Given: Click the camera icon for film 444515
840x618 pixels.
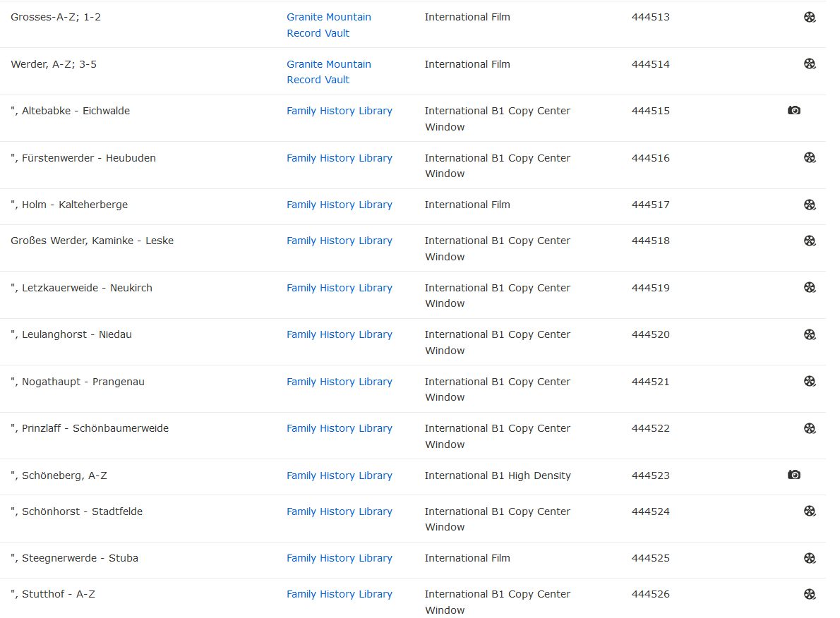Looking at the screenshot, I should [794, 111].
